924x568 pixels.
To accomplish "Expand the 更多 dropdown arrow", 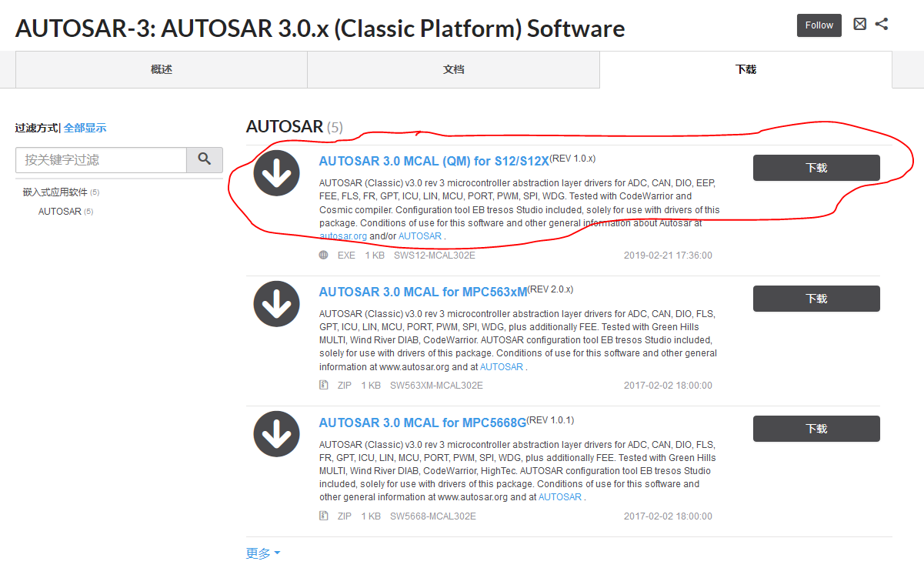I will pyautogui.click(x=277, y=553).
